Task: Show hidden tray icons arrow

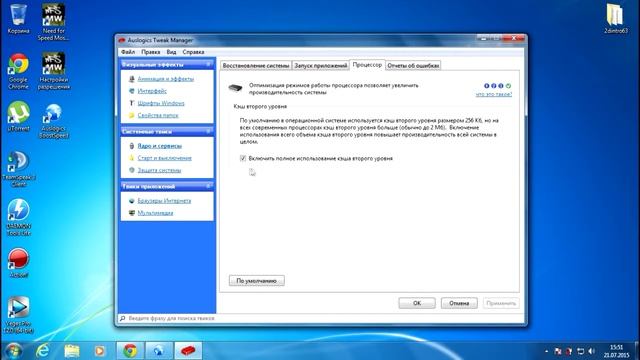Action: point(546,351)
